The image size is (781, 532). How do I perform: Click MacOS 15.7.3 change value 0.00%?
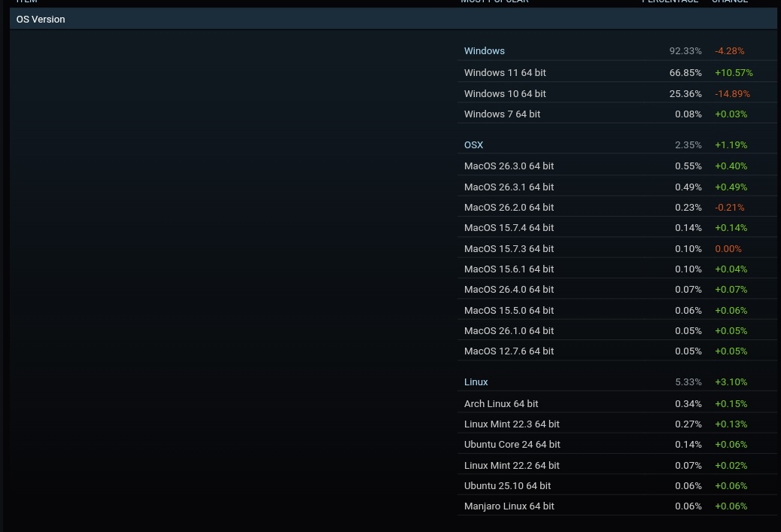[728, 248]
